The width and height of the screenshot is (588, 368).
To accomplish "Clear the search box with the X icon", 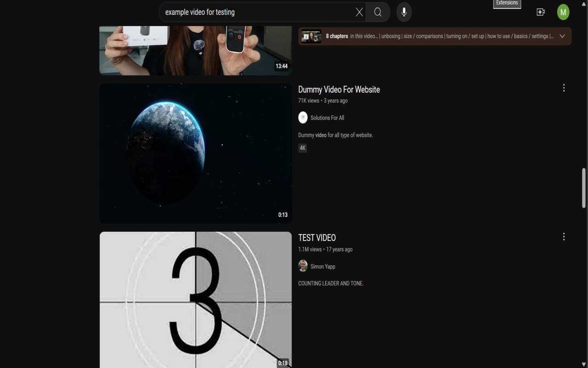I will tap(359, 12).
